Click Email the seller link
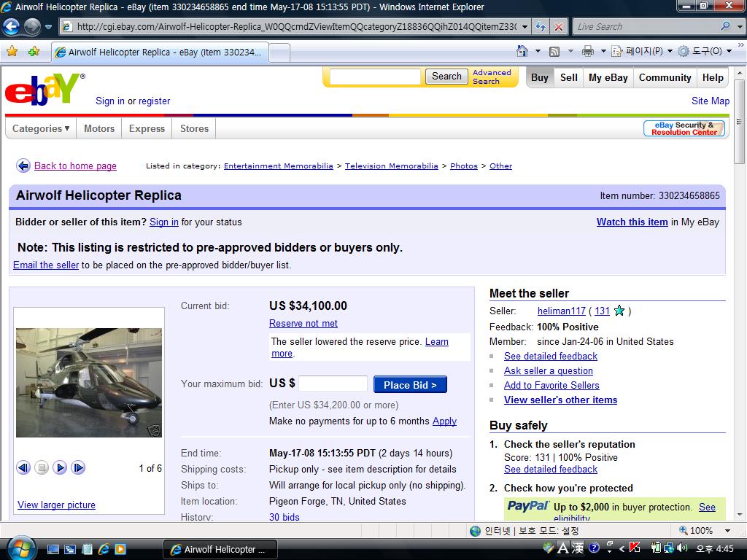The image size is (747, 560). click(46, 265)
